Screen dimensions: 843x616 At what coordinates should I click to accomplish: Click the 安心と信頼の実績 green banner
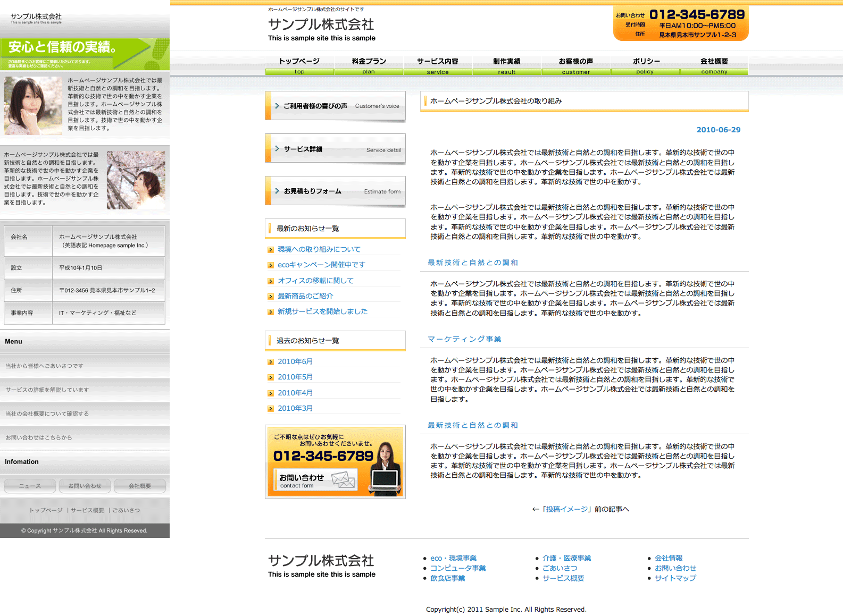tap(85, 53)
